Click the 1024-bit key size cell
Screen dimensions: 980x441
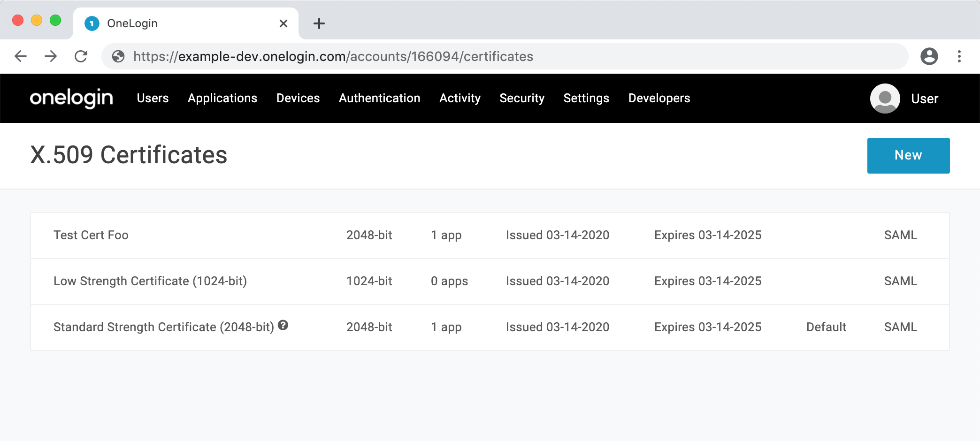(369, 281)
